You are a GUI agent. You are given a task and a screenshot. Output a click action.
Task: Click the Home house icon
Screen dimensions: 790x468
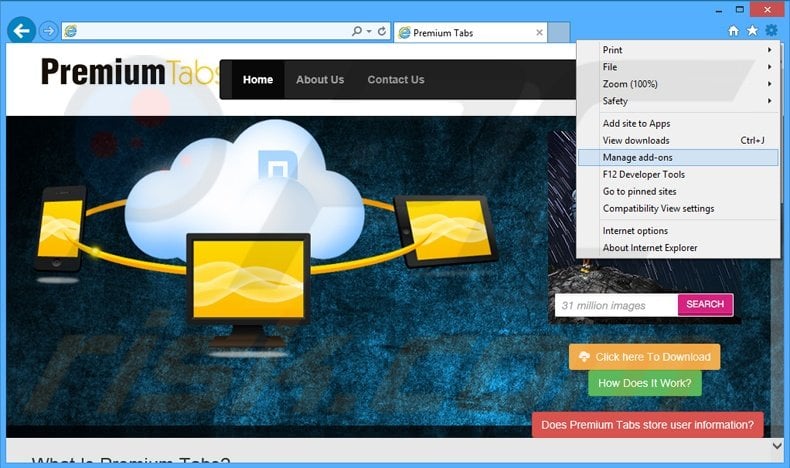[x=733, y=31]
